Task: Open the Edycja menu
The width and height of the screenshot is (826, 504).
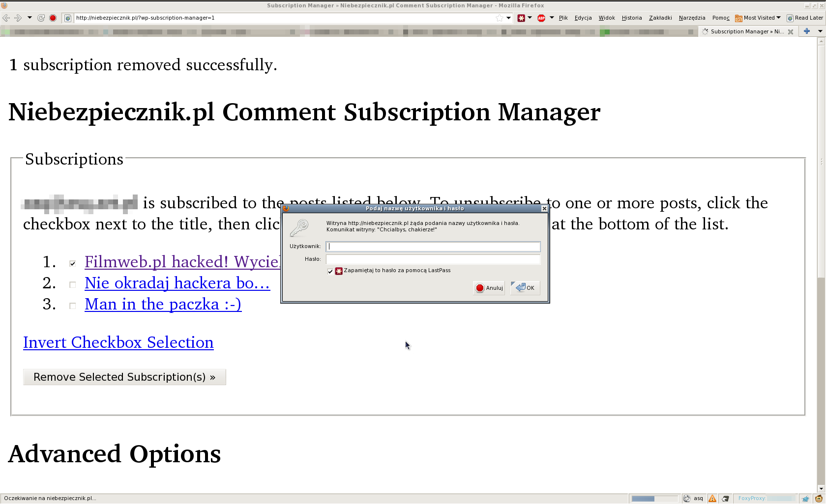Action: [583, 18]
